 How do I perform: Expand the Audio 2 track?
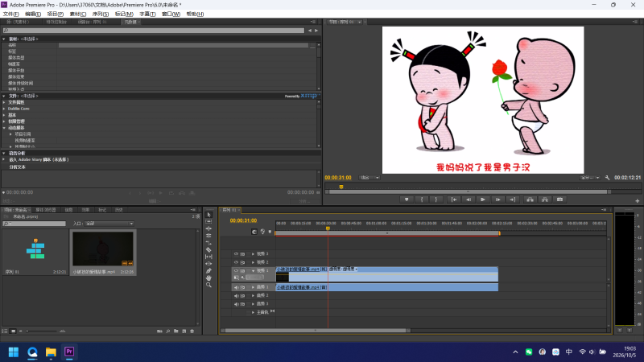[x=253, y=296]
